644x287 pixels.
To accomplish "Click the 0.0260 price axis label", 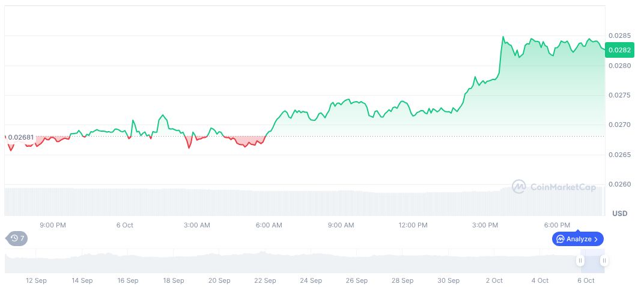I will click(x=619, y=184).
